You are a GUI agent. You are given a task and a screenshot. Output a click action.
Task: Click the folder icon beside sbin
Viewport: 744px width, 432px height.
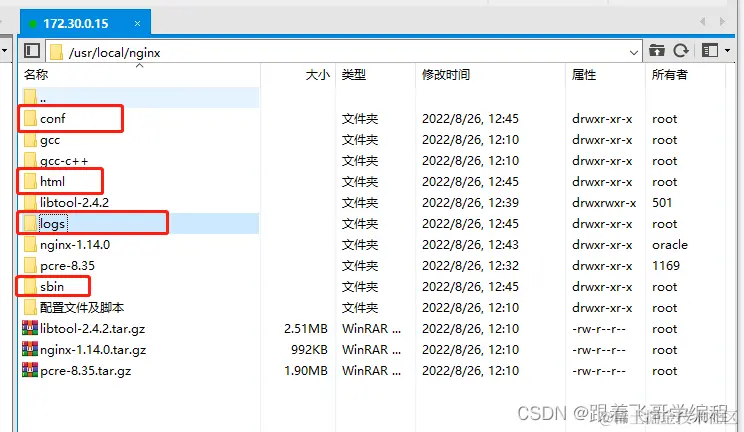(30, 286)
